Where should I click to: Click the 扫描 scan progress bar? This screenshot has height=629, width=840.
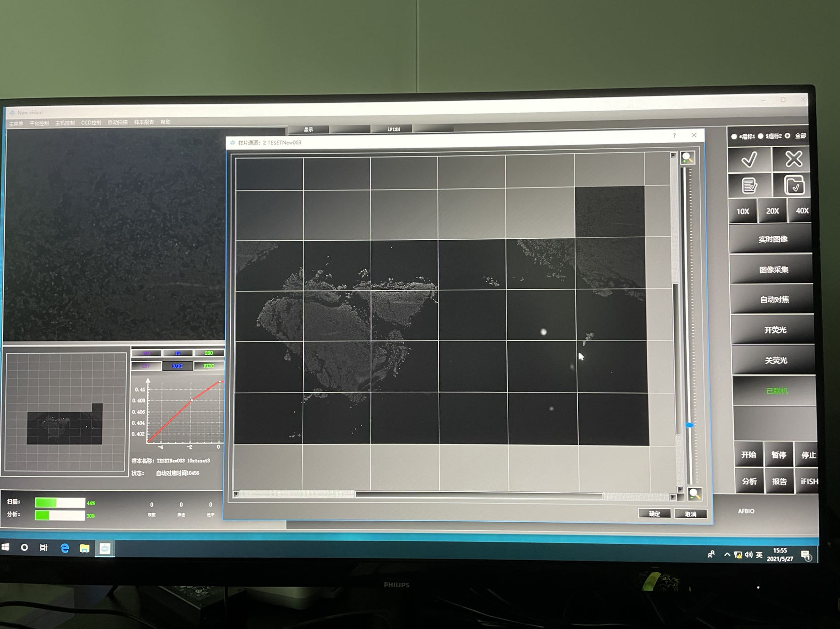[60, 503]
